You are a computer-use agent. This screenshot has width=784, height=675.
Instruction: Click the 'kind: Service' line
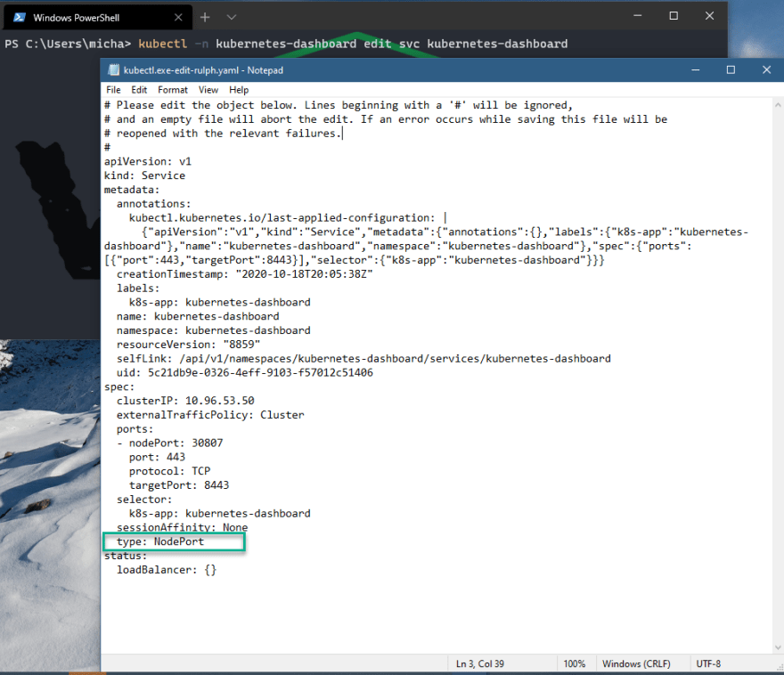[x=144, y=175]
